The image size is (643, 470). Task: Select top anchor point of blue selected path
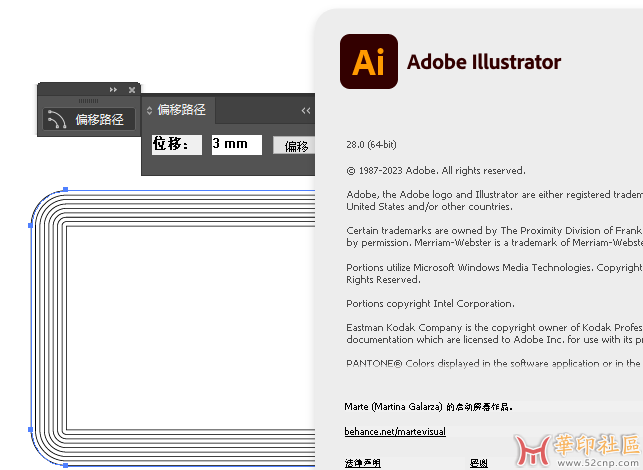[x=66, y=189]
